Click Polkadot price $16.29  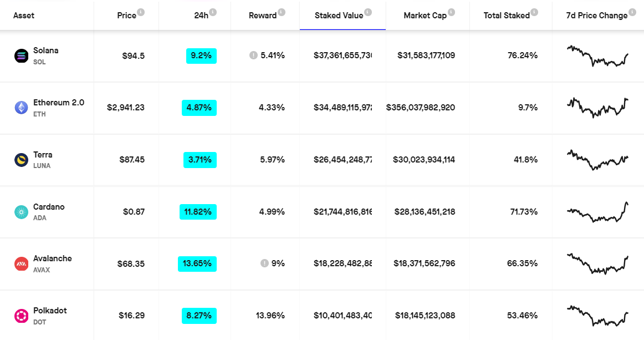click(x=132, y=316)
